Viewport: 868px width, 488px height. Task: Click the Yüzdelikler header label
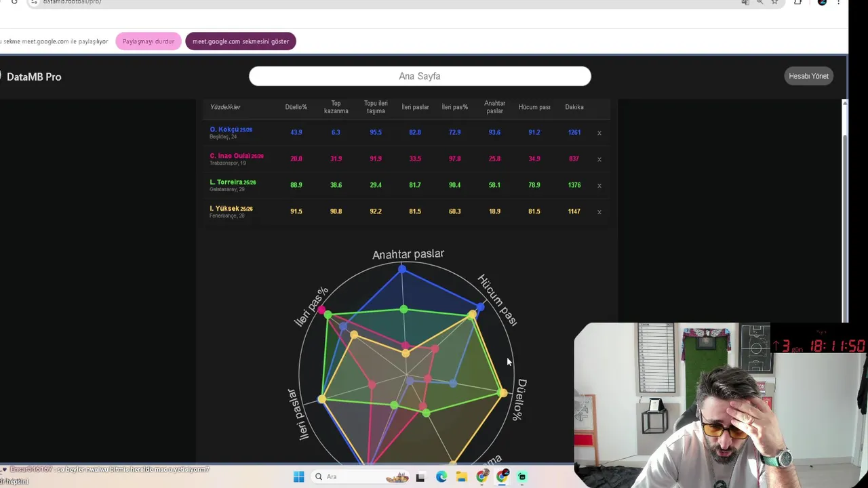coord(225,107)
